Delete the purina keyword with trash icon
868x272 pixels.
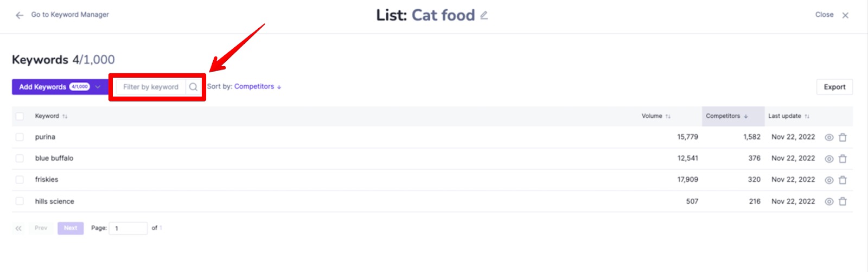tap(843, 137)
